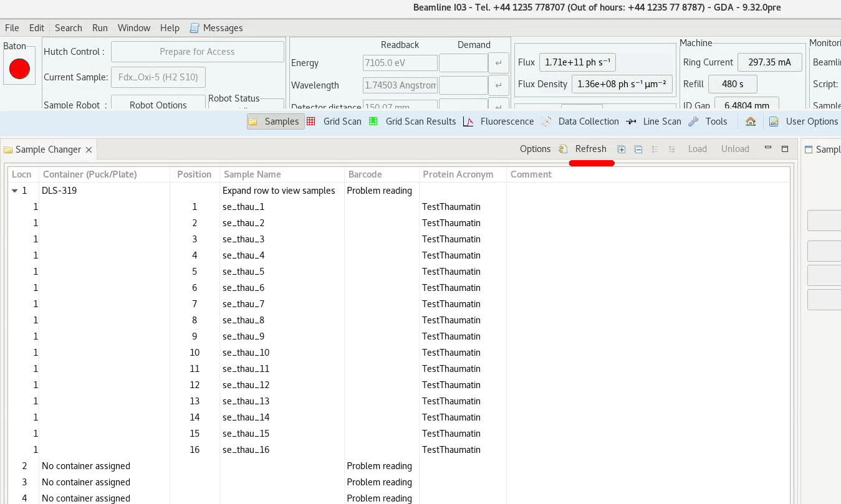841x504 pixels.
Task: Click the Prepare for Access button
Action: pos(197,52)
